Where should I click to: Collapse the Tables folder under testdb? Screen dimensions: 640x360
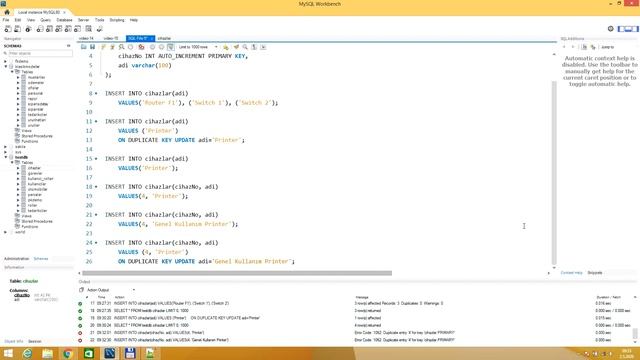point(13,162)
